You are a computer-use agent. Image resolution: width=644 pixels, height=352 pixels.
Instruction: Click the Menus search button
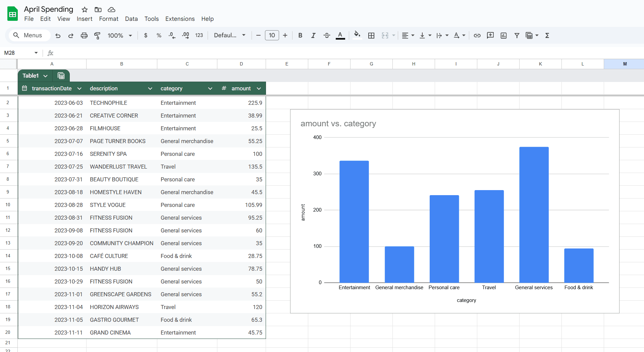coord(29,35)
